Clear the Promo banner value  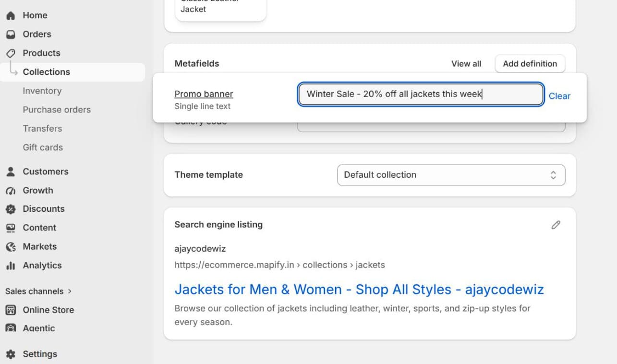click(x=560, y=96)
